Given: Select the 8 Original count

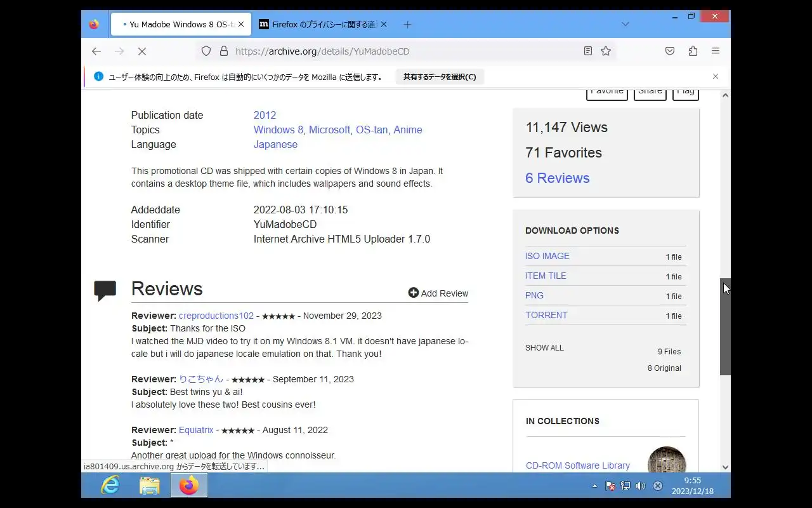Looking at the screenshot, I should [x=664, y=368].
